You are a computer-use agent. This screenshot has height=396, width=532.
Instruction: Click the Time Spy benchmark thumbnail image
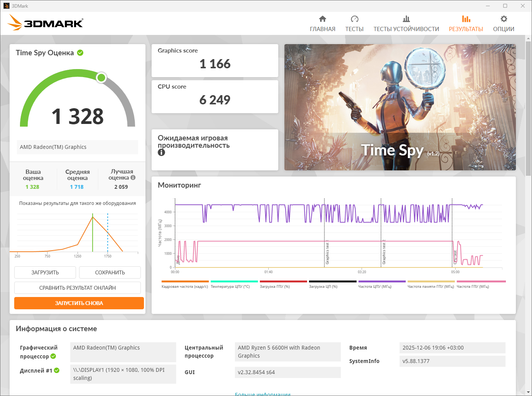pos(400,107)
